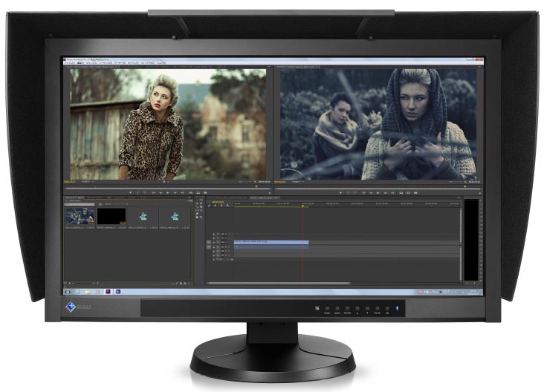Viewport: 544px width, 392px height.
Task: Select the Selection tool in Tools panel
Action: tap(197, 200)
